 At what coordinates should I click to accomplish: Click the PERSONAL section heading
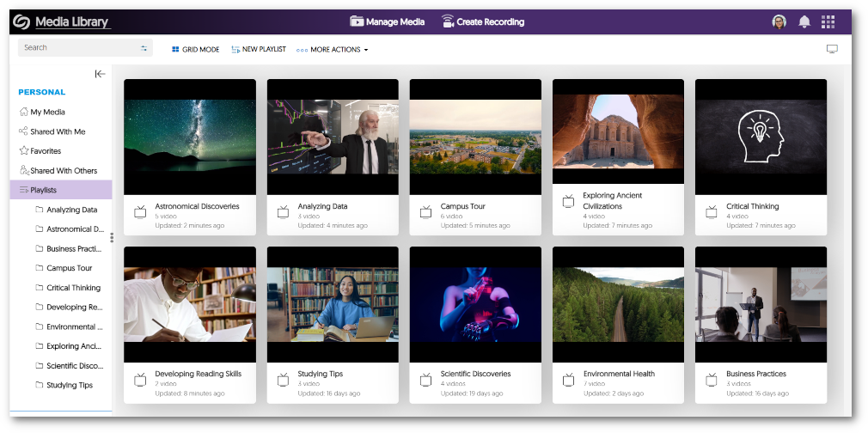[x=42, y=92]
